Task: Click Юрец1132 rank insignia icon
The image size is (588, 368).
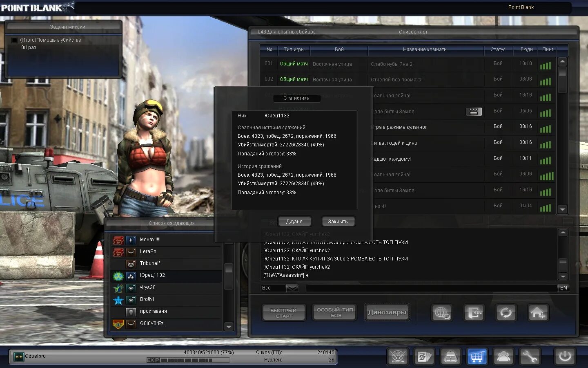Action: coord(131,276)
